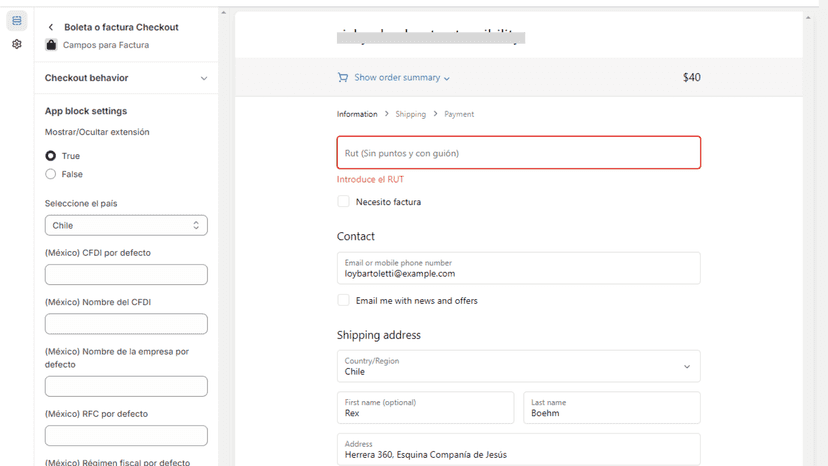
Task: Check Email me with news and offers
Action: pyautogui.click(x=343, y=300)
